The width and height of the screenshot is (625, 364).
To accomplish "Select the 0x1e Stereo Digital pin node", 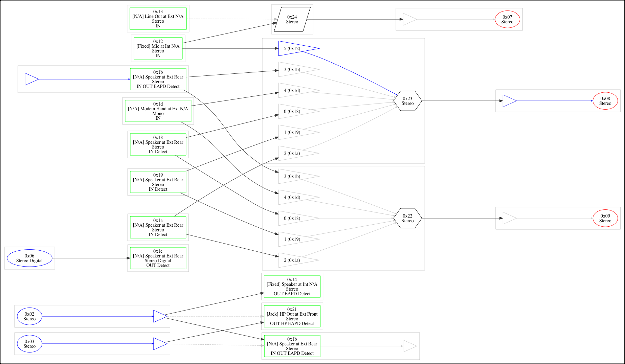I will [158, 258].
